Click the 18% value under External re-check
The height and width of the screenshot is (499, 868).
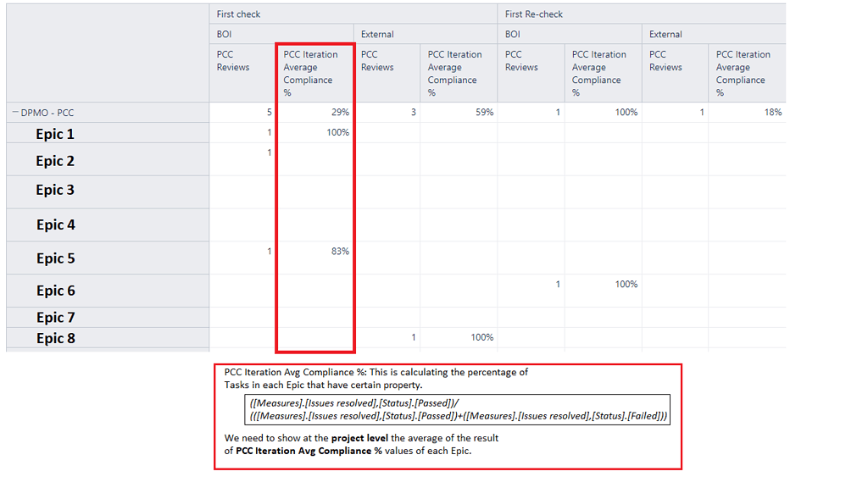coord(773,111)
